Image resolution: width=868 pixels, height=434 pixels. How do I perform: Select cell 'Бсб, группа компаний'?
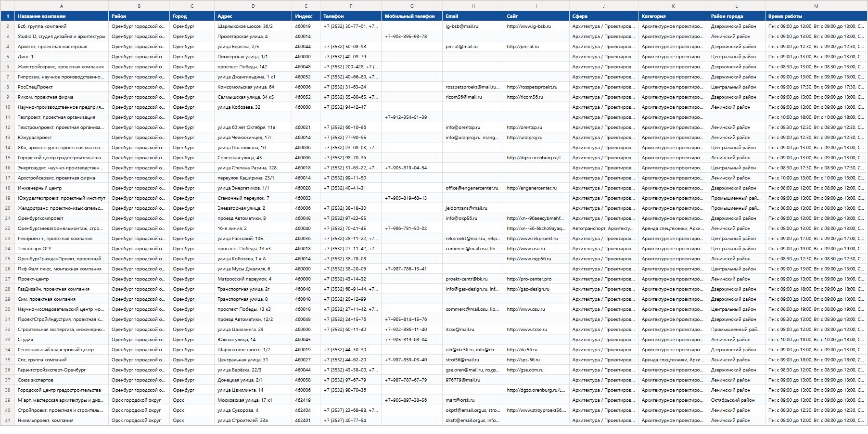(x=62, y=26)
